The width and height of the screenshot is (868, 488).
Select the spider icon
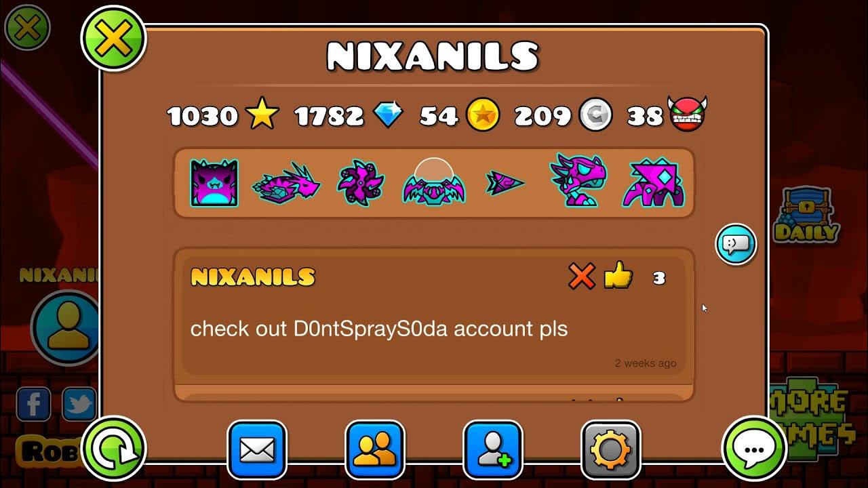pos(654,183)
